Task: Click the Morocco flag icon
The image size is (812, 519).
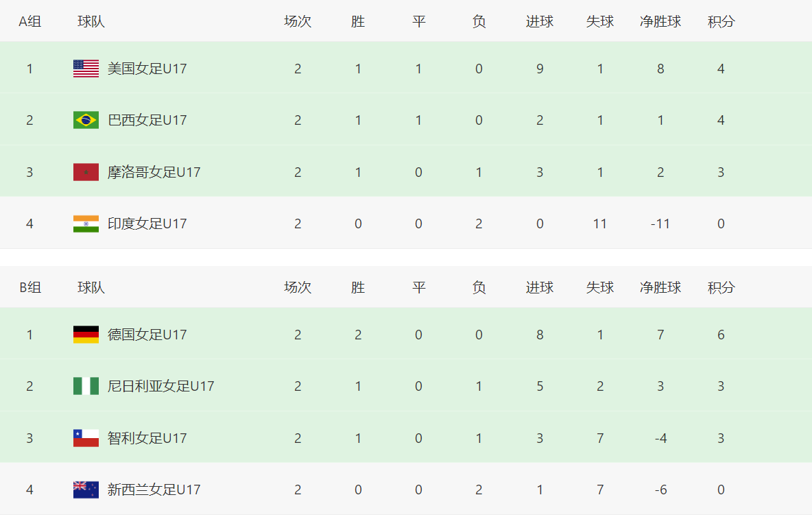Action: pyautogui.click(x=86, y=172)
